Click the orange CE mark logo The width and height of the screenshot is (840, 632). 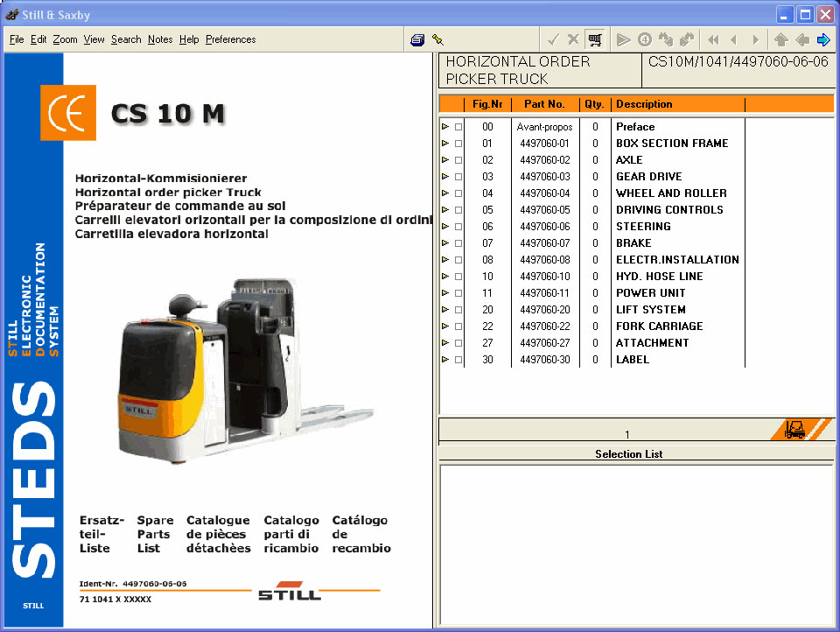click(x=68, y=113)
